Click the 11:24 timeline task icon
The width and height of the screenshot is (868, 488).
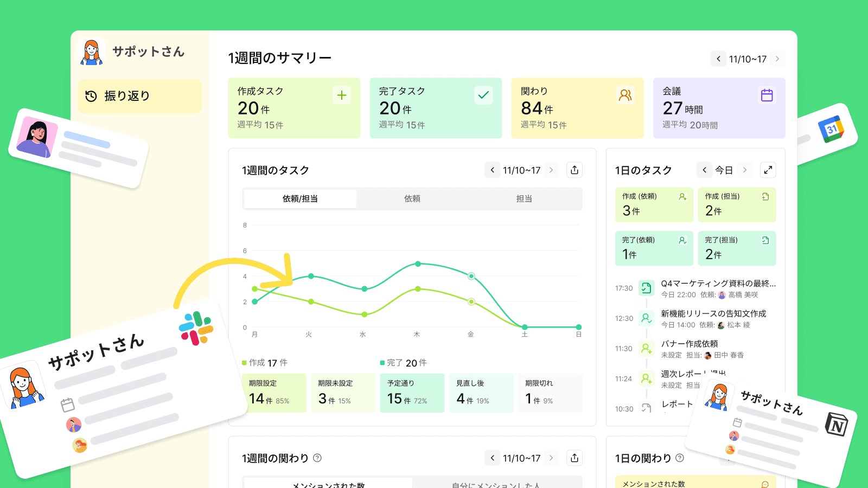click(x=646, y=378)
